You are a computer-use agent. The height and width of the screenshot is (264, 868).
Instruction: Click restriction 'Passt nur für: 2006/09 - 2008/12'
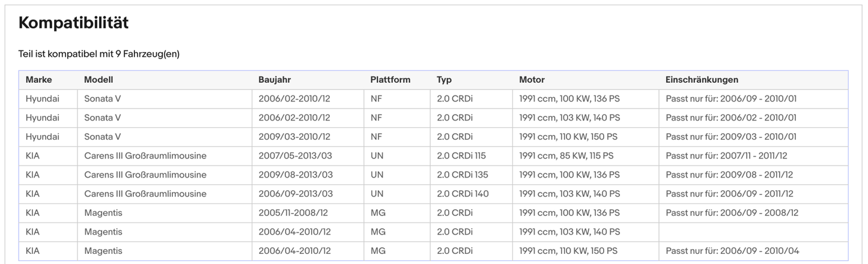click(732, 213)
